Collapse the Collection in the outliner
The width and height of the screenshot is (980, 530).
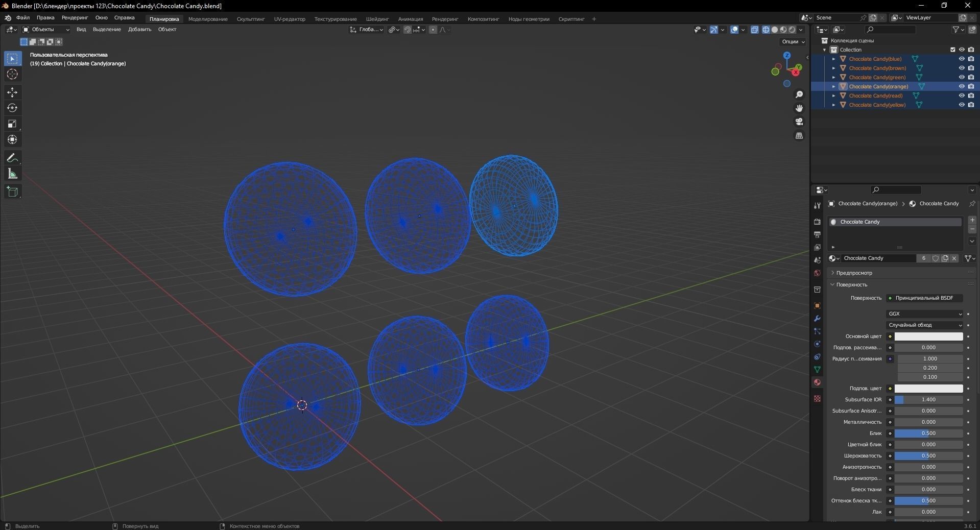pos(825,50)
